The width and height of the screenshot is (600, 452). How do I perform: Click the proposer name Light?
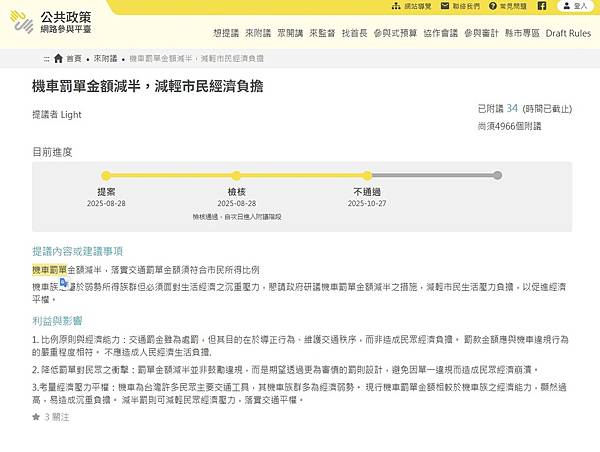click(x=71, y=114)
